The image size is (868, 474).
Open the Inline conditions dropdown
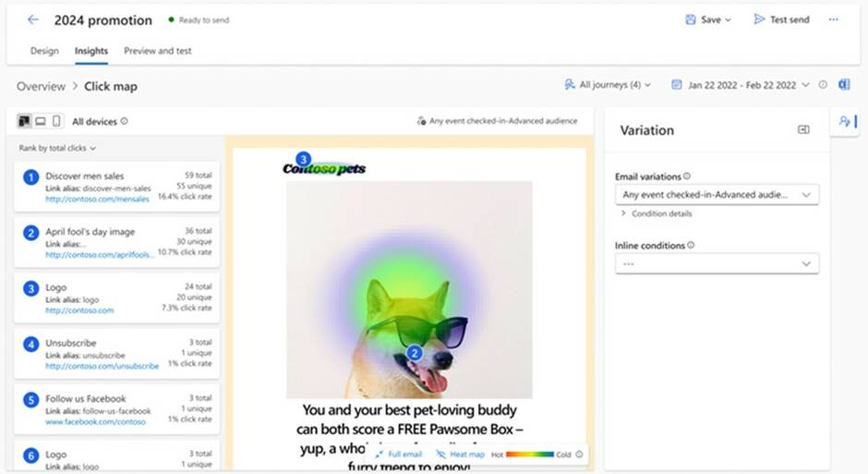[x=717, y=263]
